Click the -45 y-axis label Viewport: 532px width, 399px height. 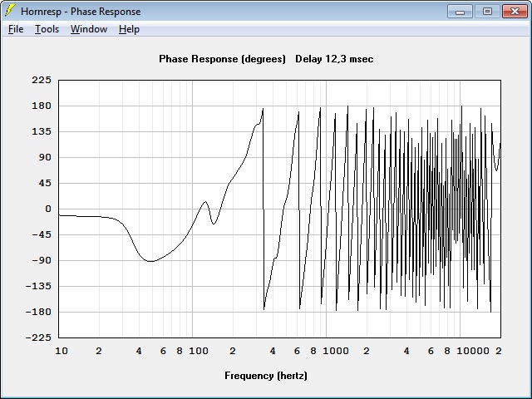tap(42, 234)
